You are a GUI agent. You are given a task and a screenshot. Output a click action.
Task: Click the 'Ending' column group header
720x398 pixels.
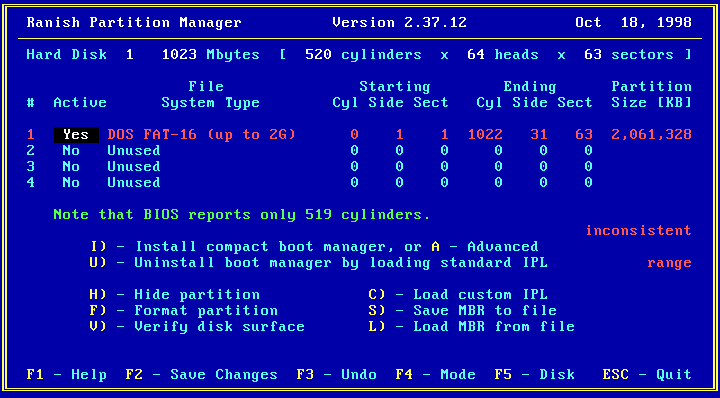coord(530,87)
